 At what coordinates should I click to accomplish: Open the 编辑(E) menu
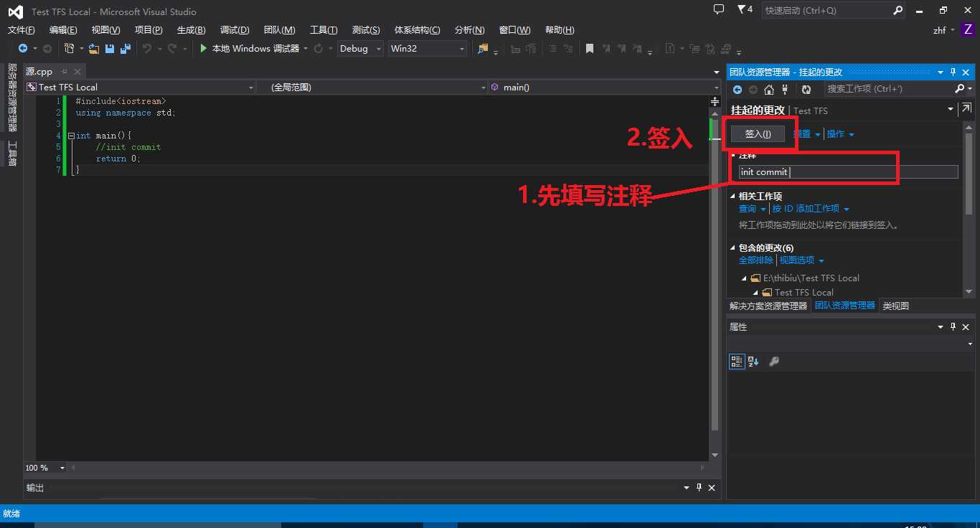[x=63, y=30]
